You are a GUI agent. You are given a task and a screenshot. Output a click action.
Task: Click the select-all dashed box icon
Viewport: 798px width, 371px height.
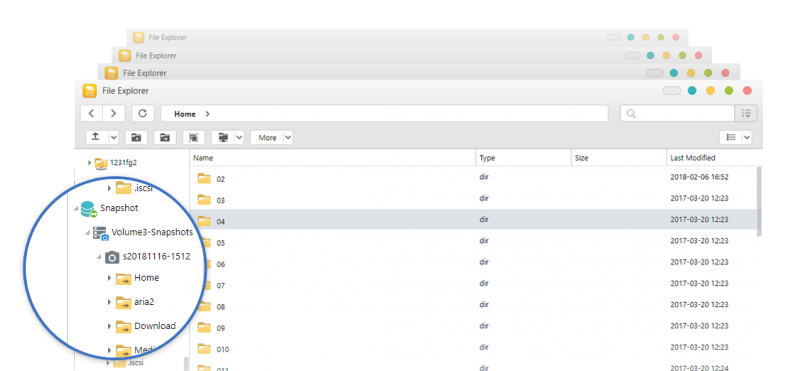[x=193, y=137]
